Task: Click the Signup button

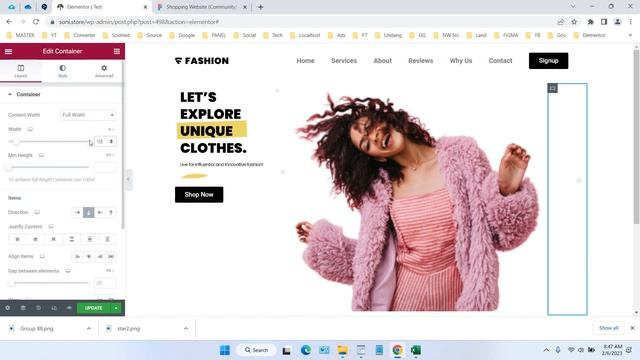Action: (x=548, y=61)
